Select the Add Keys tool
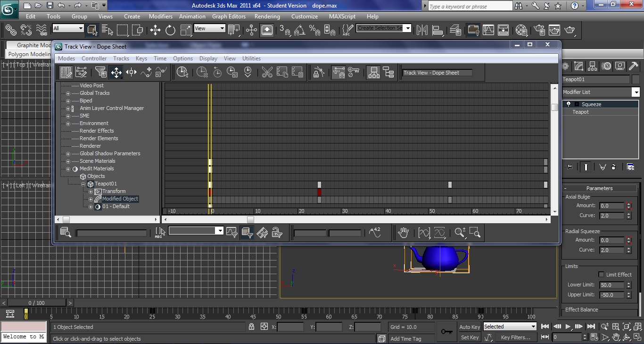644x344 pixels. coord(146,72)
